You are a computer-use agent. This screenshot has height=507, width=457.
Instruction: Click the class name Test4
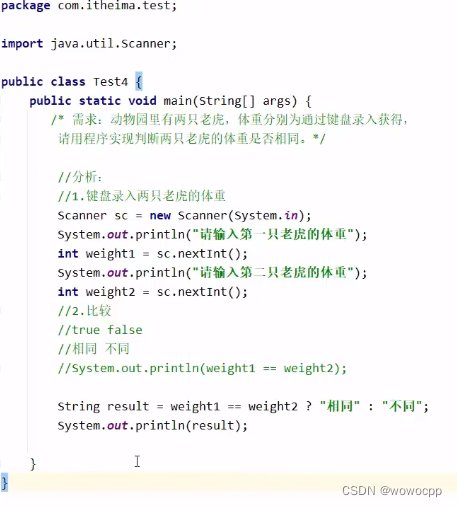click(x=110, y=82)
